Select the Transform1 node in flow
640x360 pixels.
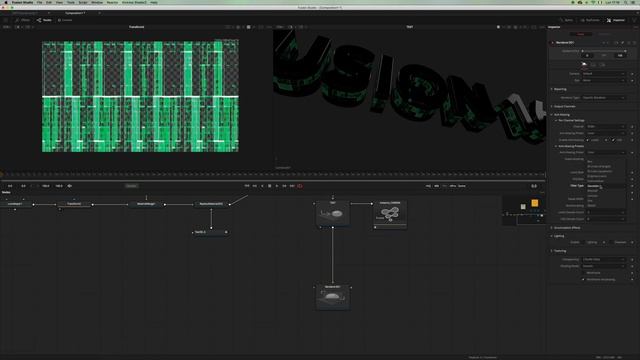click(x=74, y=204)
